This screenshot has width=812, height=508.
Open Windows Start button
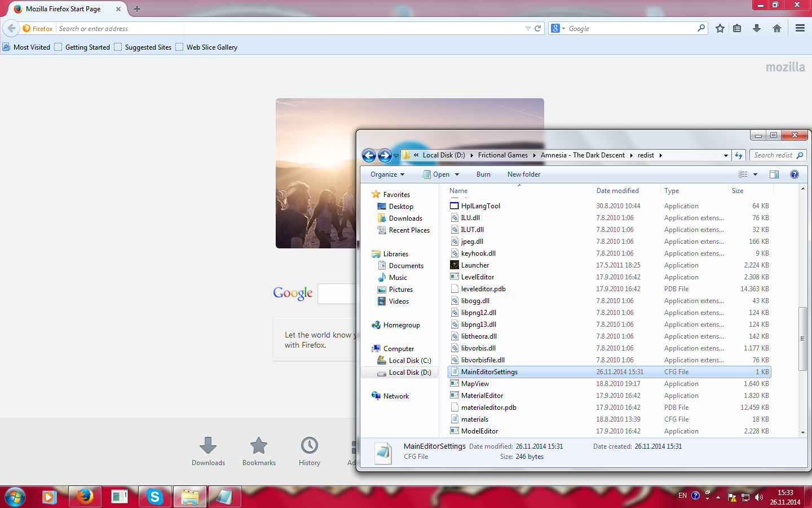[x=15, y=497]
